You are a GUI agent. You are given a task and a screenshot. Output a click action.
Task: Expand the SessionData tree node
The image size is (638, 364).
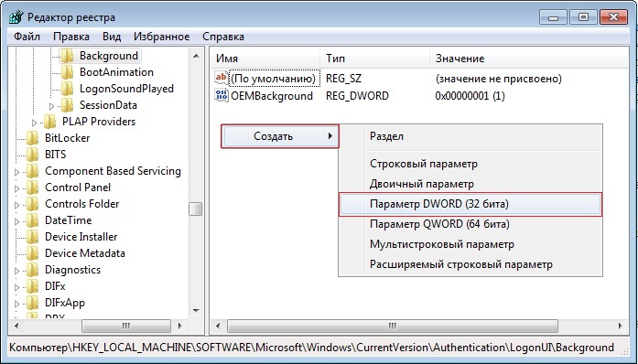(51, 106)
